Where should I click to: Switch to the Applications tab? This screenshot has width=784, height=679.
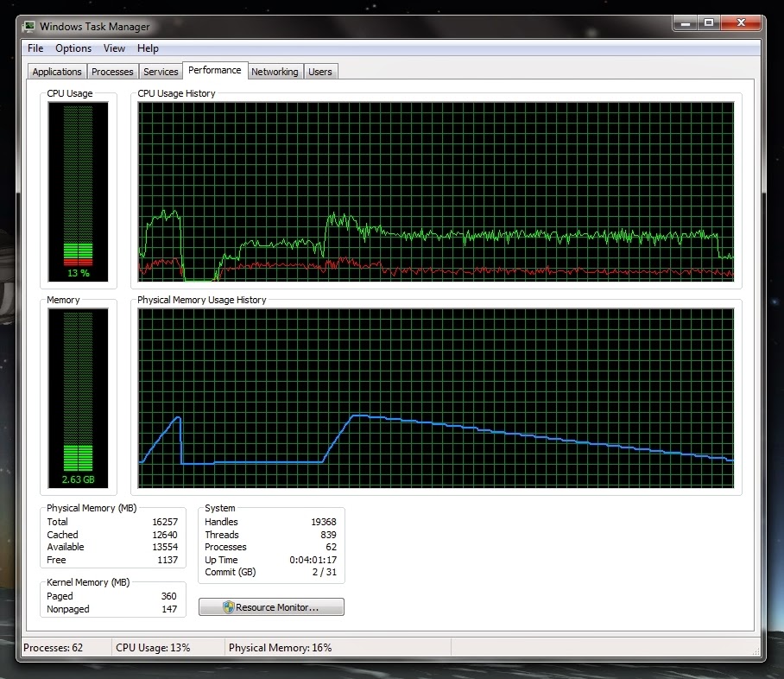(x=57, y=72)
